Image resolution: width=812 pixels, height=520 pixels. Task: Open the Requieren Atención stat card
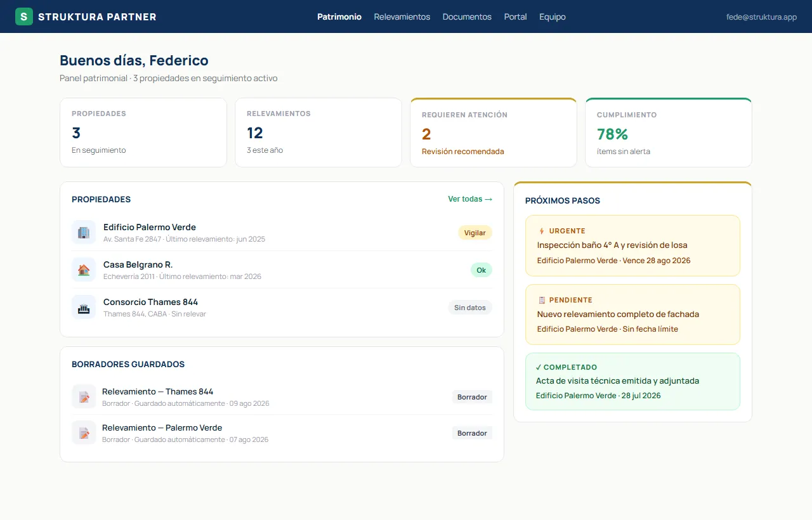click(x=494, y=133)
